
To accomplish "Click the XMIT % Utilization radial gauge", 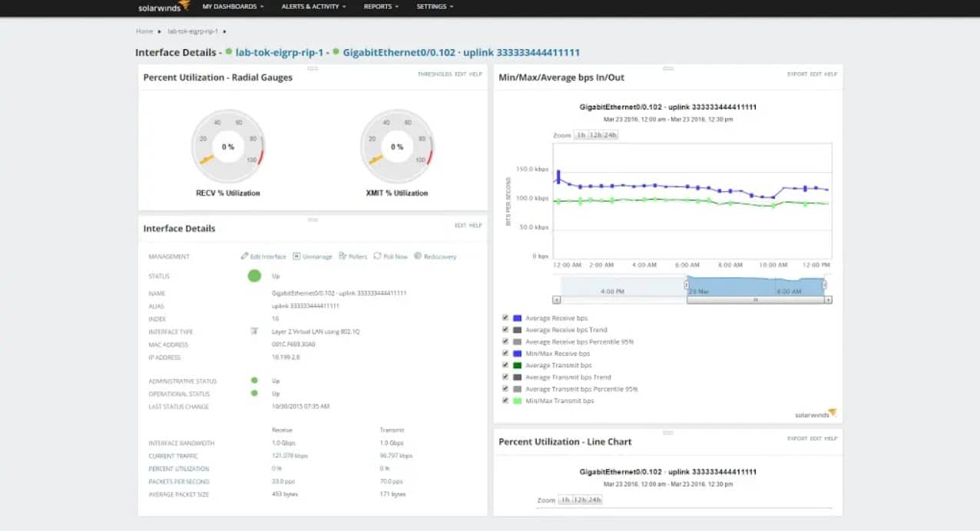I will (x=397, y=146).
